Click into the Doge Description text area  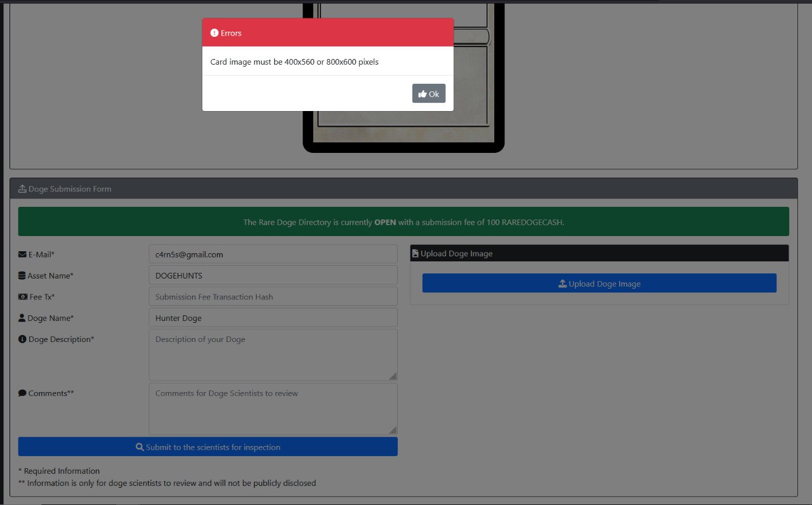(273, 354)
